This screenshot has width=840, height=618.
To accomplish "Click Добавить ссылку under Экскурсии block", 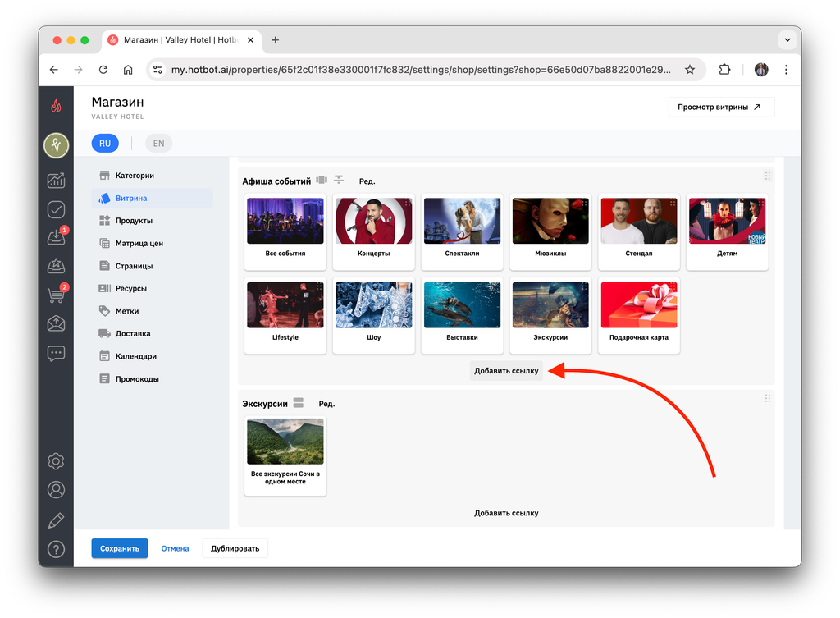I will click(x=506, y=513).
